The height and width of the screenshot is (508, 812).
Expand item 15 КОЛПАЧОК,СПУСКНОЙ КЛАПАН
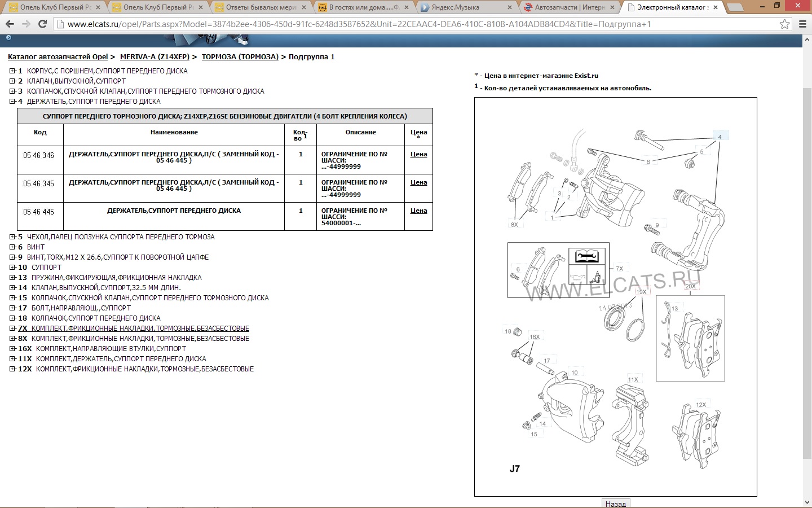[12, 298]
